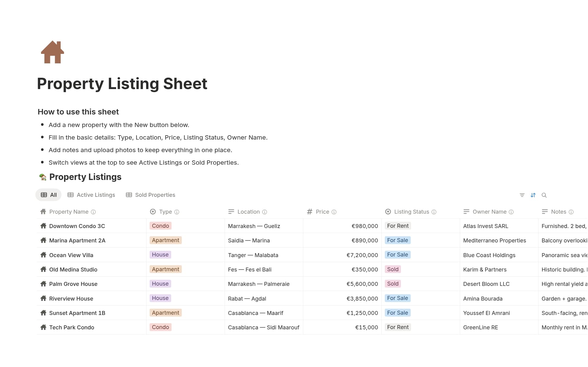This screenshot has height=367, width=588.
Task: Click the info icon next to Listing Status header
Action: pyautogui.click(x=434, y=212)
